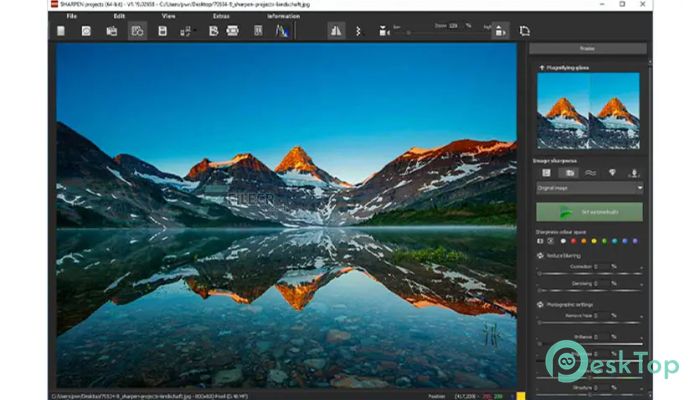
Task: Click the print icon in toolbar
Action: (233, 31)
